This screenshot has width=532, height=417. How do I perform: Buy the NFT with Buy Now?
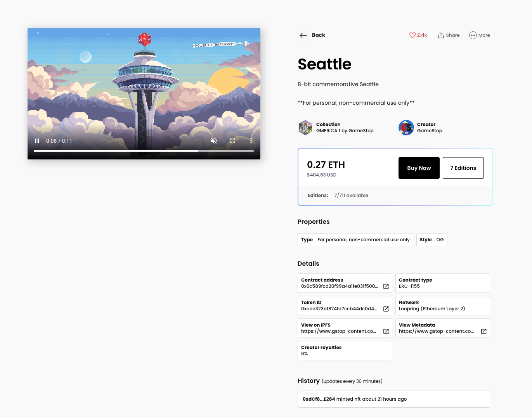[419, 168]
